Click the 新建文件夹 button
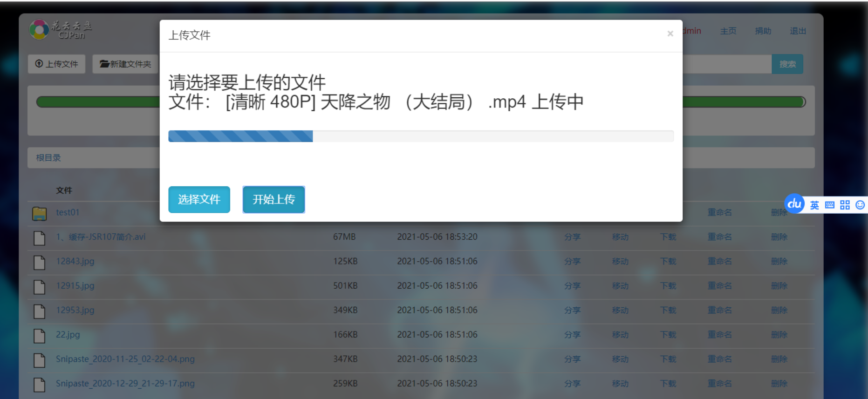The height and width of the screenshot is (399, 868). tap(125, 64)
